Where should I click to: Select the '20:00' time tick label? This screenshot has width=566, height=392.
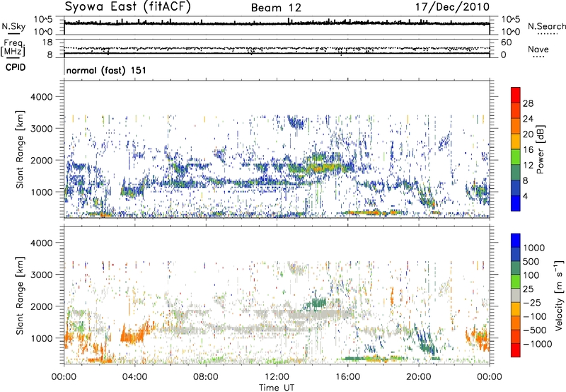pos(418,377)
